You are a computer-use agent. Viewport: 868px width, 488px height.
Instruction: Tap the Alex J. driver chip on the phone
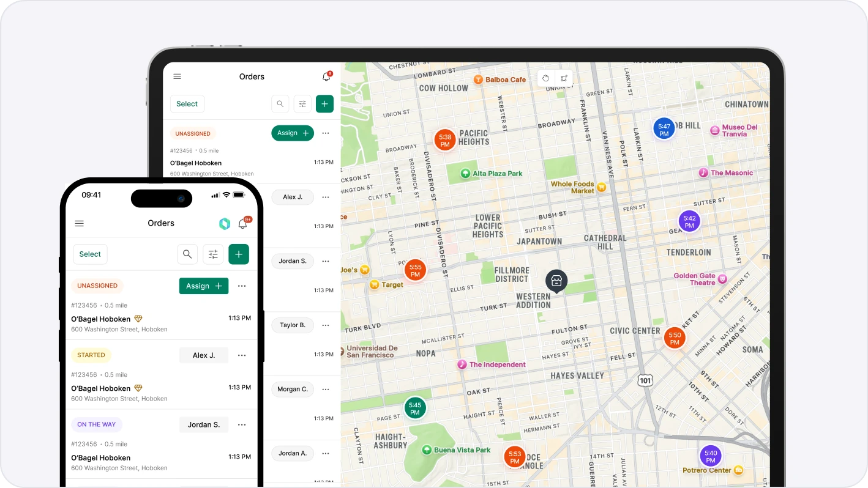coord(204,355)
